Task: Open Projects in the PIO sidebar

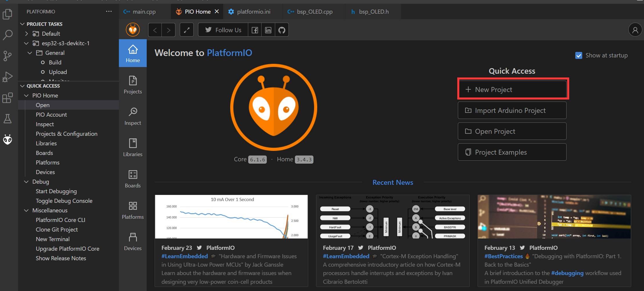Action: (x=133, y=85)
